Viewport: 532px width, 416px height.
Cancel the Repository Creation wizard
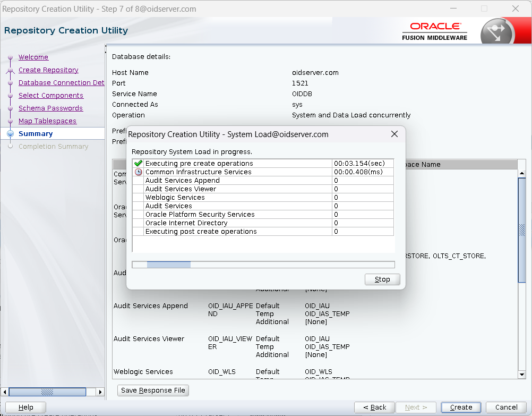pos(506,407)
